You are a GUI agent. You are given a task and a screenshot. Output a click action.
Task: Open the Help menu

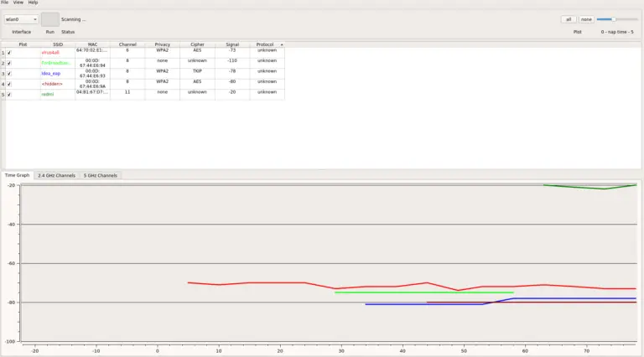click(x=33, y=3)
